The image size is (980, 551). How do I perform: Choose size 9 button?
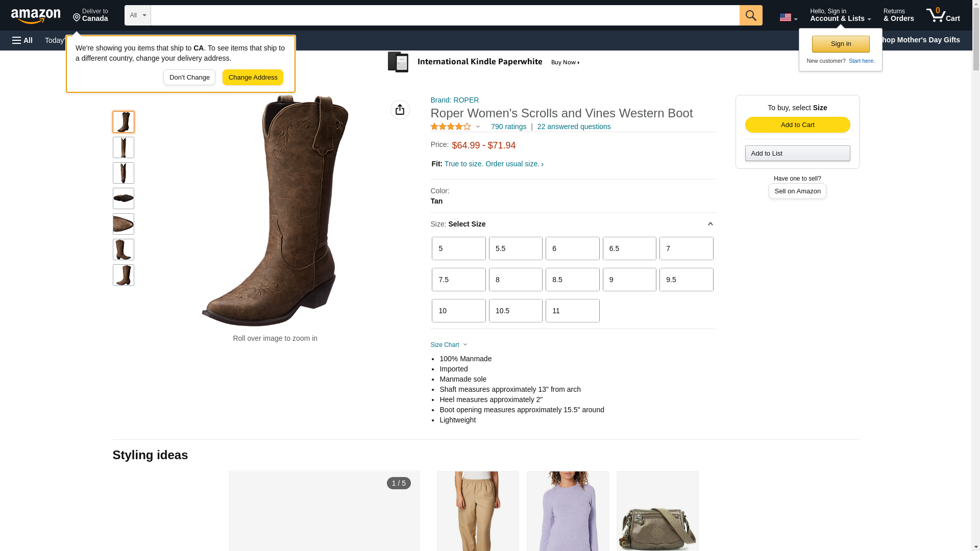coord(629,280)
